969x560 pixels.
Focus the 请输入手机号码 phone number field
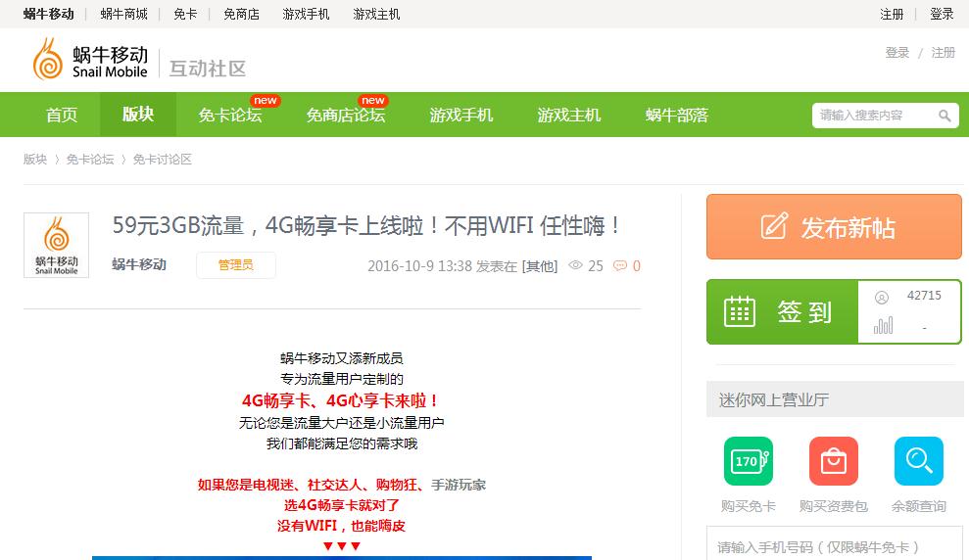click(x=834, y=544)
